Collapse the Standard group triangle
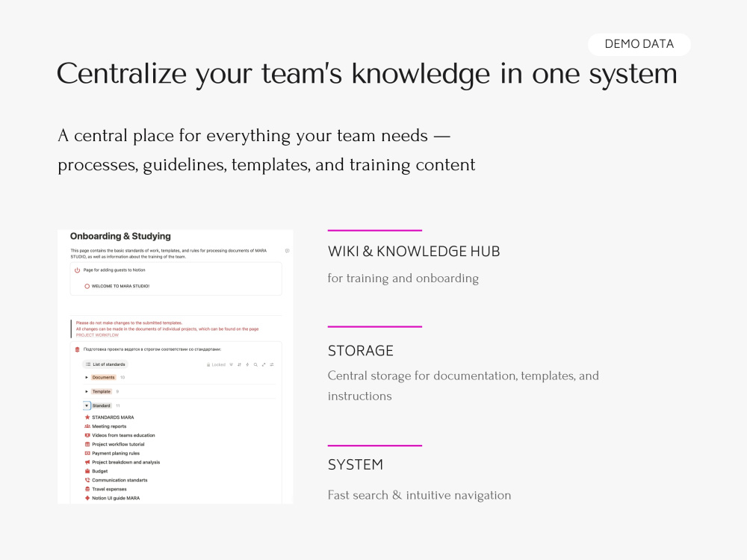747x560 pixels. [x=87, y=405]
